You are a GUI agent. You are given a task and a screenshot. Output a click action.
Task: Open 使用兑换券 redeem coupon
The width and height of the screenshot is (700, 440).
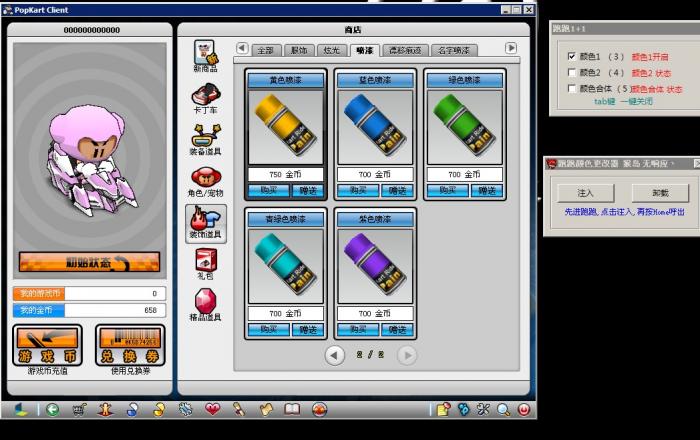130,351
